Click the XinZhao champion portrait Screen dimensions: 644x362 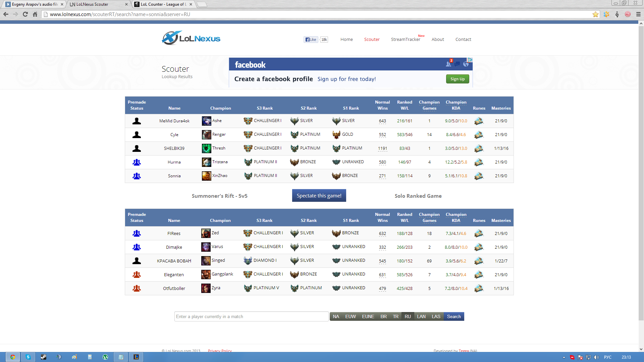click(x=207, y=176)
